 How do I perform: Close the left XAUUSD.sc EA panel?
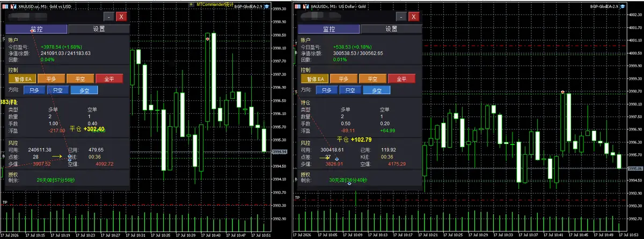tap(122, 17)
